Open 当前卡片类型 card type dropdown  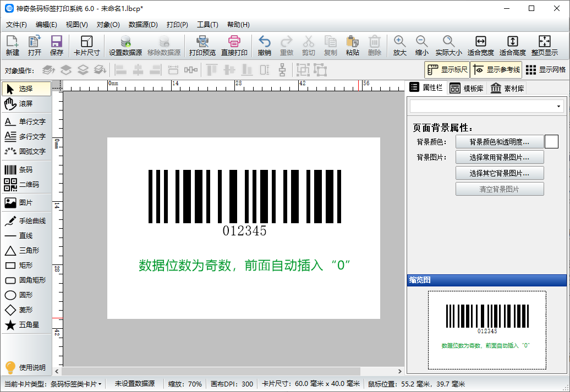tap(53, 384)
